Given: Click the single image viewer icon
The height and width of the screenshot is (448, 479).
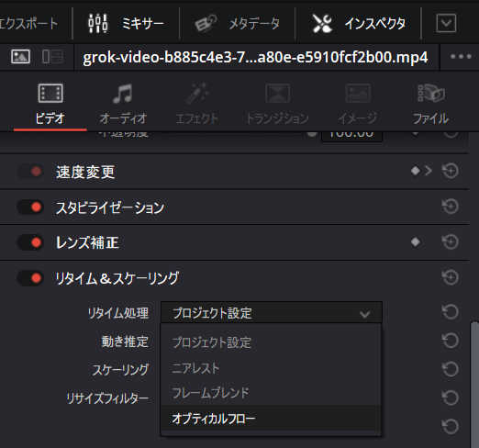Looking at the screenshot, I should click(x=20, y=57).
